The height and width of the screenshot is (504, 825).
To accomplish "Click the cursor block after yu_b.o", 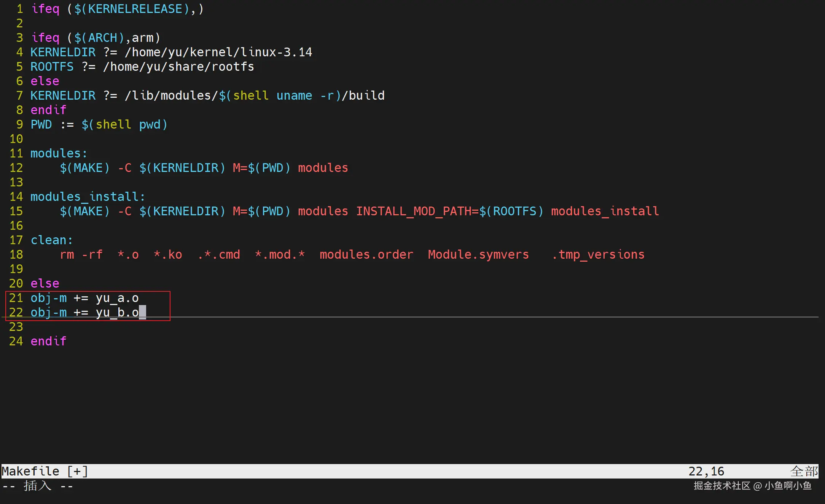I will tap(142, 312).
